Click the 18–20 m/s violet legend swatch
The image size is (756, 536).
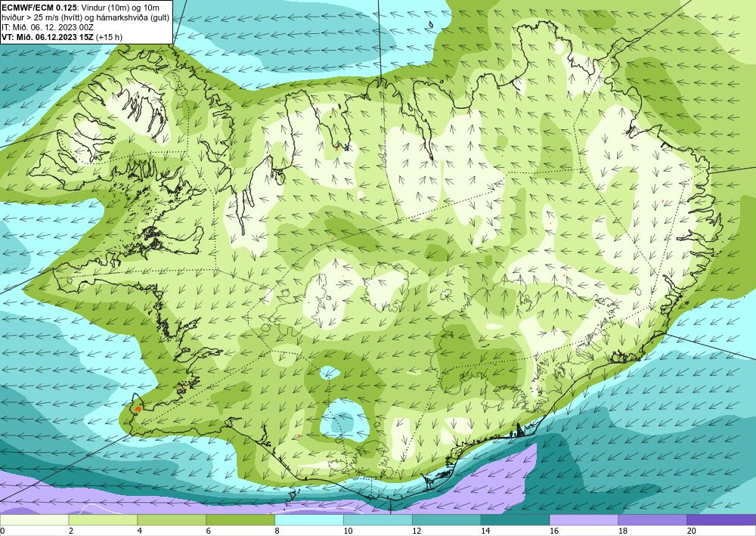tap(652, 520)
